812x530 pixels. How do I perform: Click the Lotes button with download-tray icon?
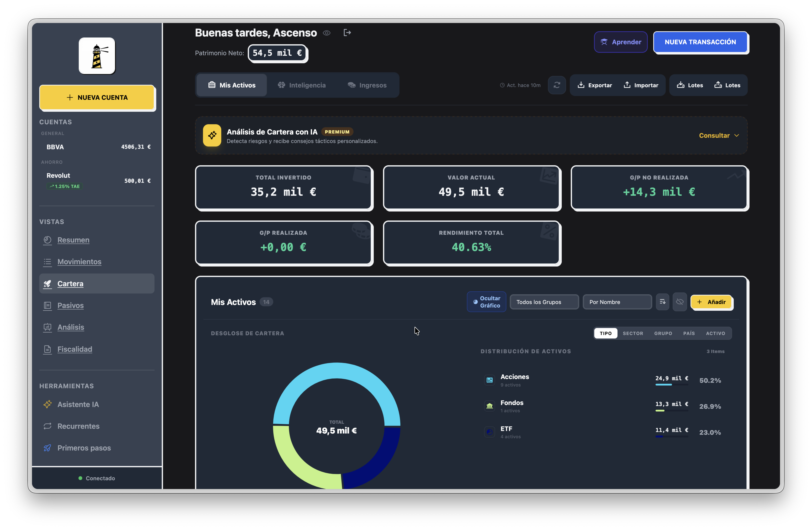coord(690,85)
